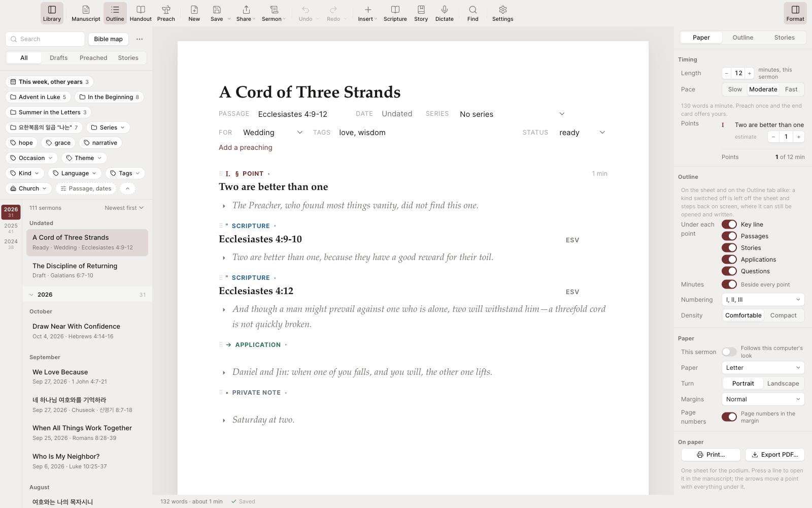
Task: Click the Save toolbar icon
Action: [217, 13]
